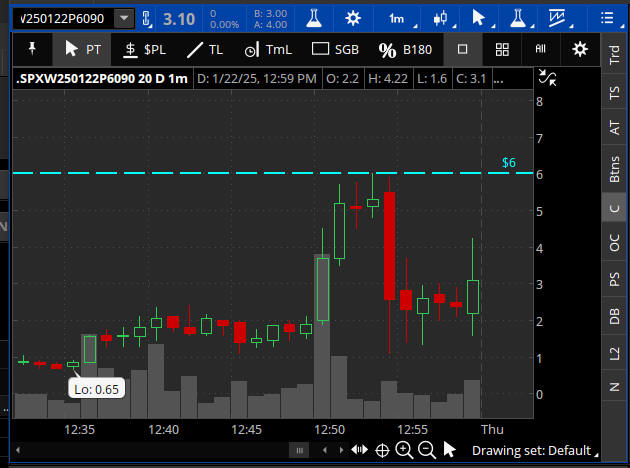Open the L2 sidebar tab
The width and height of the screenshot is (630, 468).
pos(614,353)
